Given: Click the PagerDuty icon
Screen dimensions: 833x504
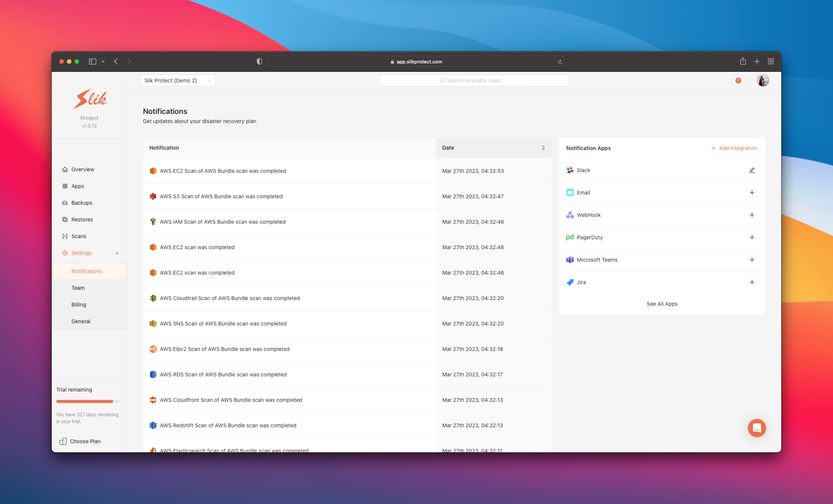Looking at the screenshot, I should (x=570, y=237).
